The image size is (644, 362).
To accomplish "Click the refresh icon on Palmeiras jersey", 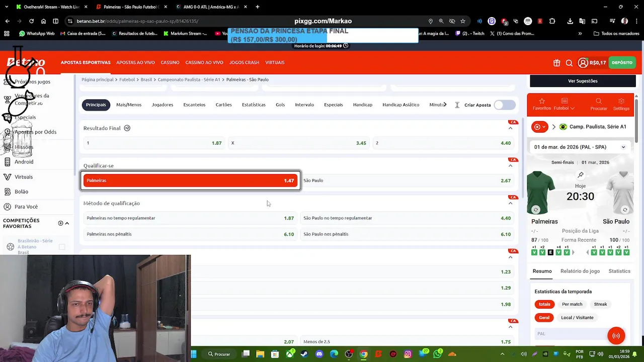I will click(536, 210).
